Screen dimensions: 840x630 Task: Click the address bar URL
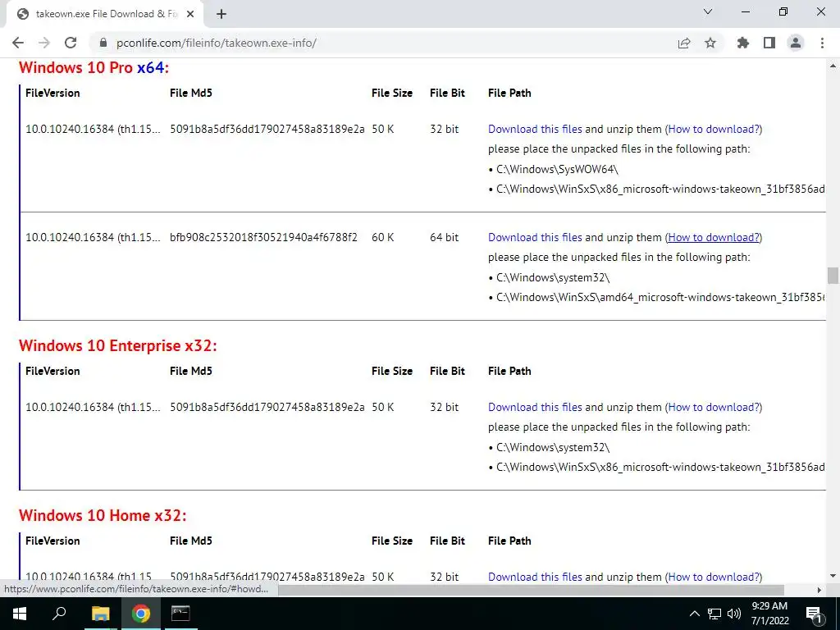[217, 43]
